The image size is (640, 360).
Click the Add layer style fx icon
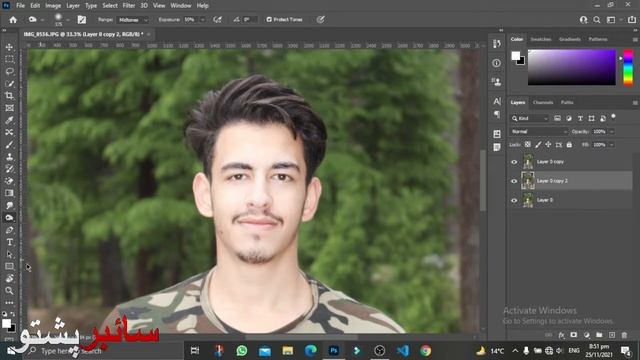(562, 335)
